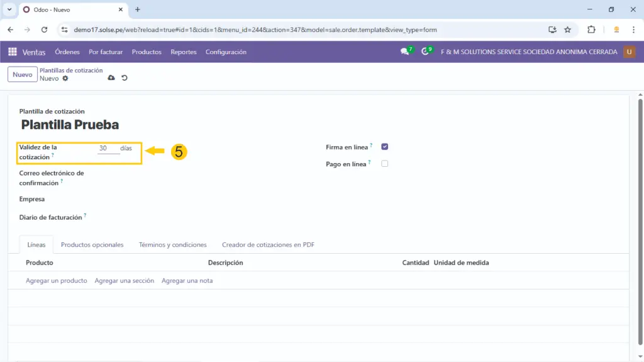Click the validity days input field
Image resolution: width=644 pixels, height=362 pixels.
point(108,149)
